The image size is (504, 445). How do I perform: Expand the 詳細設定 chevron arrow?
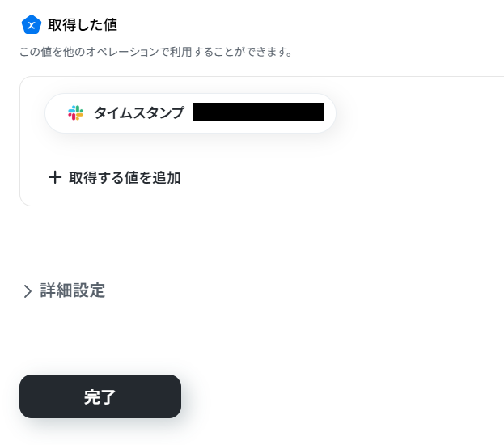(x=28, y=291)
